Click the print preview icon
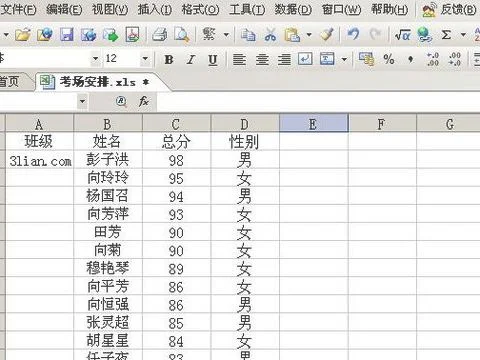The image size is (480, 360). [182, 34]
